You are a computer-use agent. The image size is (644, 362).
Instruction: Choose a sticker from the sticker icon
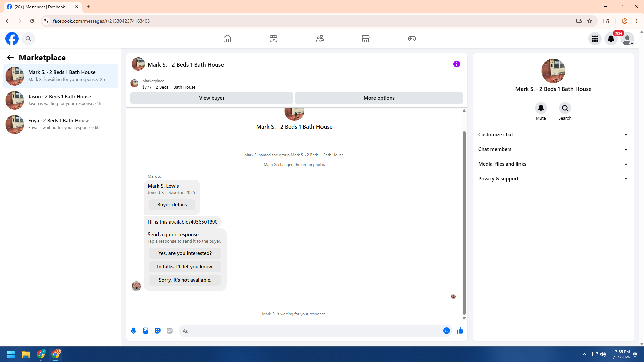click(158, 331)
